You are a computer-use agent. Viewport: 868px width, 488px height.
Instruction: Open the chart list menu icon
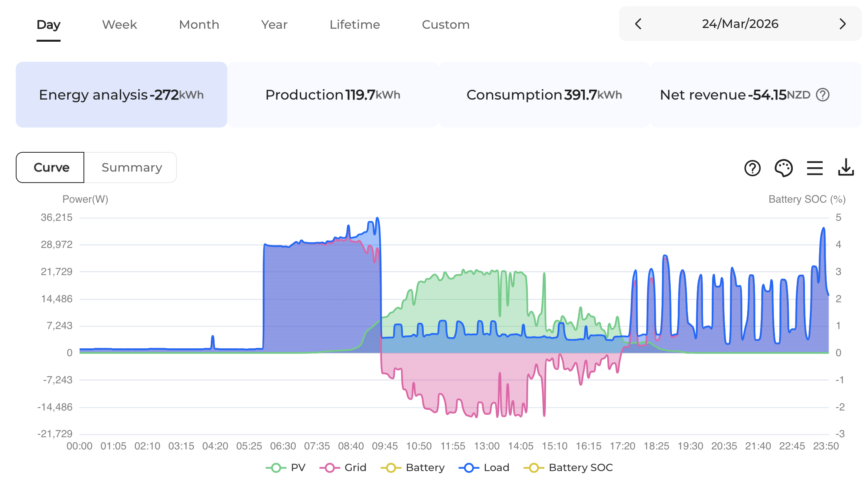pos(814,168)
